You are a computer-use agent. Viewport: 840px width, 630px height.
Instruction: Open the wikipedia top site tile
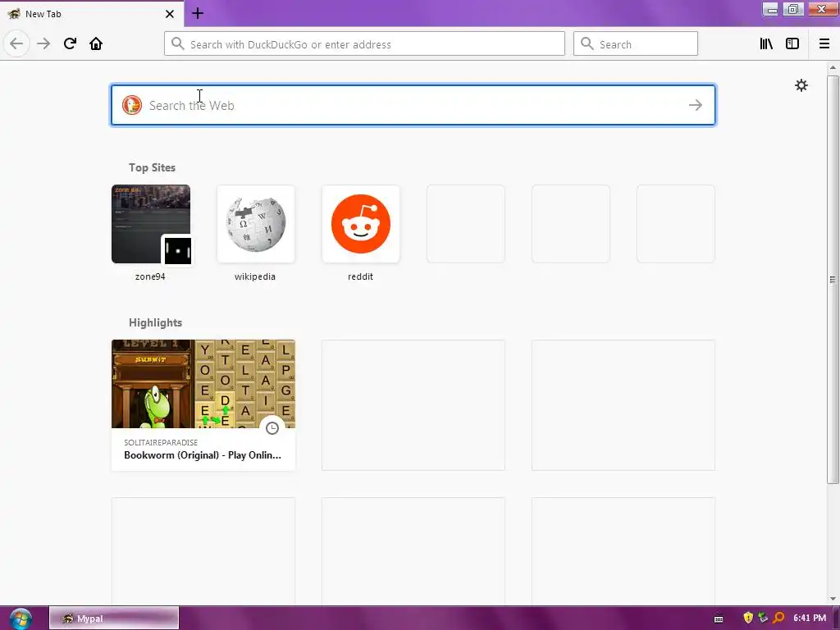tap(256, 224)
